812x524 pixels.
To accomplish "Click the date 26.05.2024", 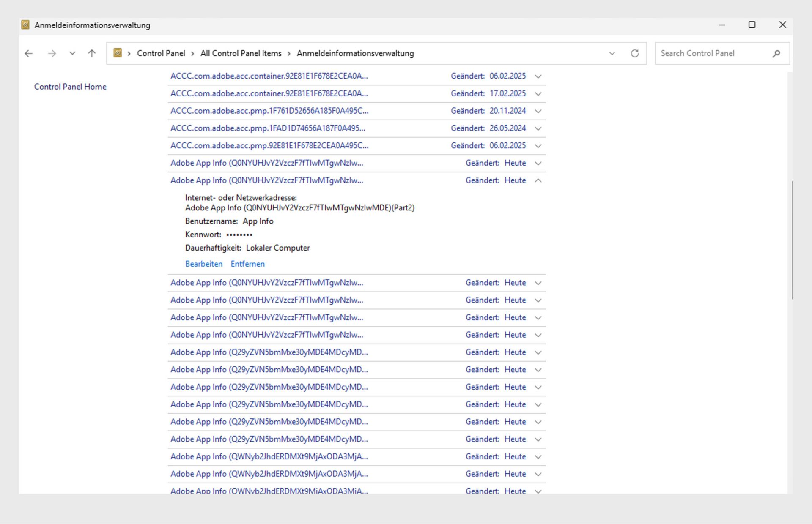I will coord(507,128).
